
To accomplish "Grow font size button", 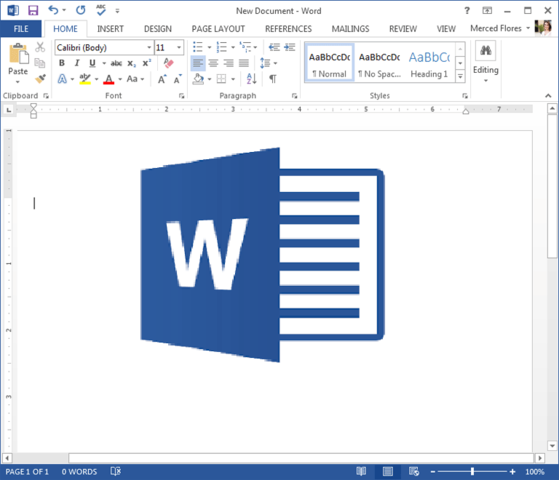I will (162, 79).
